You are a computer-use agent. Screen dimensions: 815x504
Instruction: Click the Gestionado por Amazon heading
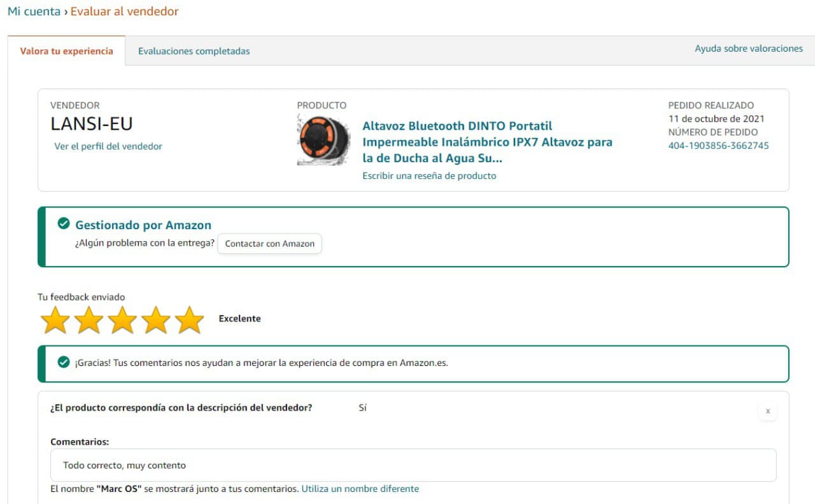143,225
